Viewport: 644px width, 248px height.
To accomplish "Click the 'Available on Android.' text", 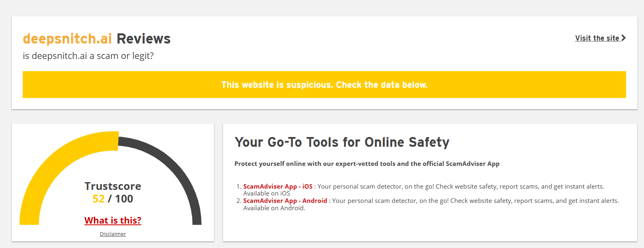I will click(274, 208).
